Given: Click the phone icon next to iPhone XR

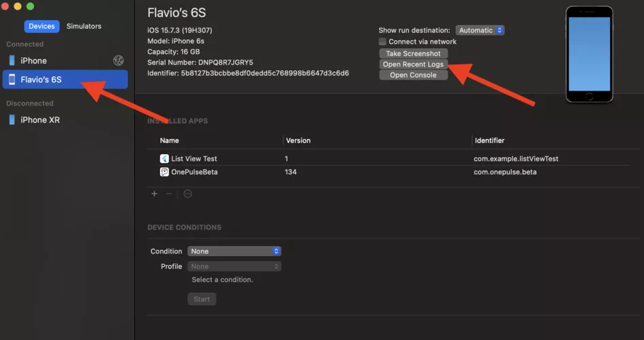Looking at the screenshot, I should pos(12,120).
